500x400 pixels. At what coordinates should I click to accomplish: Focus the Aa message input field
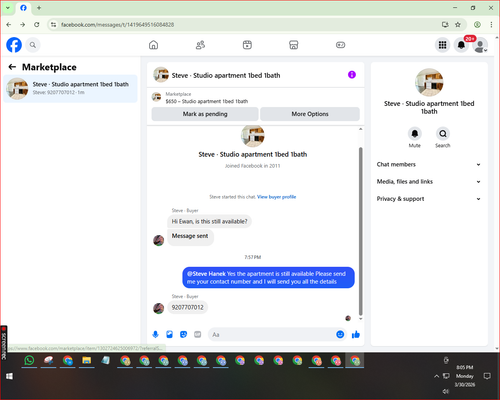click(x=272, y=334)
